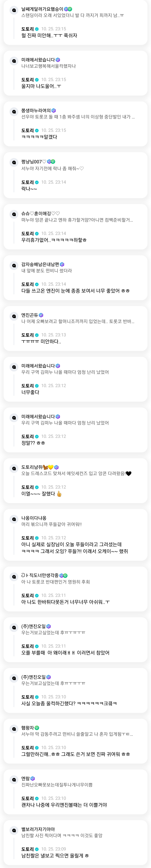Screen dimensions: 151x868
Task: Click verified check beside 도토리 above "락나~~"
Action: [x=37, y=182]
